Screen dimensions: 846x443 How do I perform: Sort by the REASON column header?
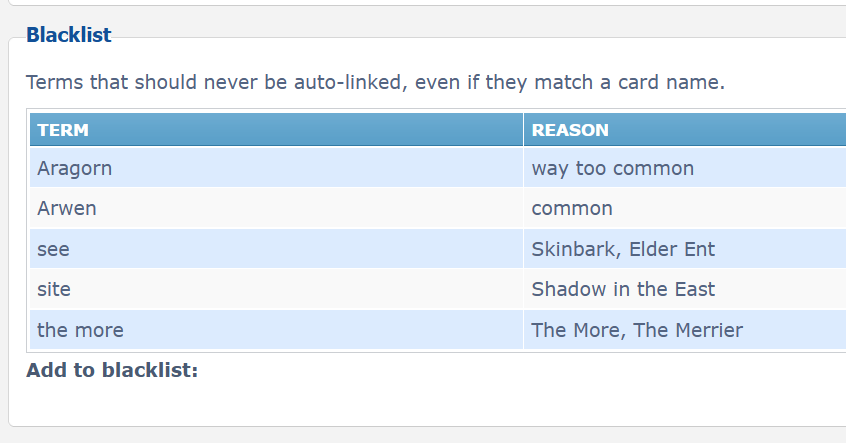point(570,130)
